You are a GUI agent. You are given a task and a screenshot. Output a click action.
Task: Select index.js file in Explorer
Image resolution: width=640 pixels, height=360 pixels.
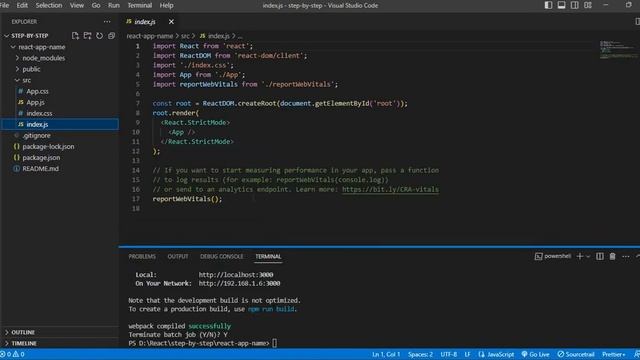coord(60,124)
